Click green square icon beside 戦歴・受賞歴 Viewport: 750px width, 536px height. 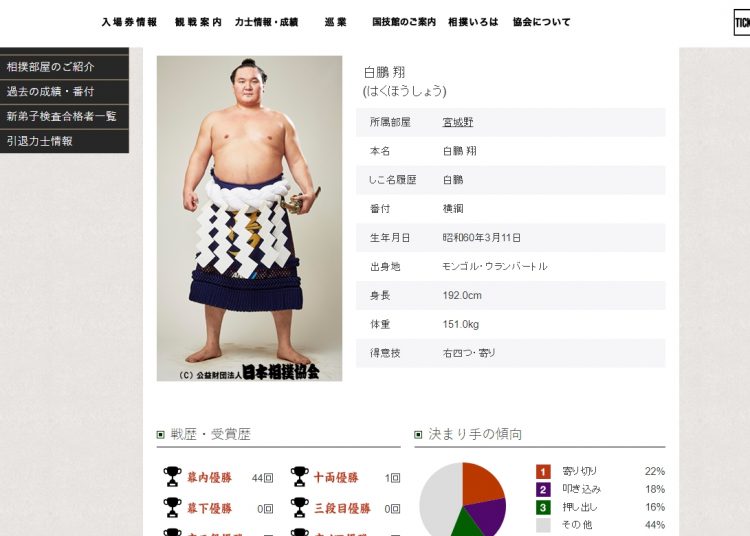point(161,435)
